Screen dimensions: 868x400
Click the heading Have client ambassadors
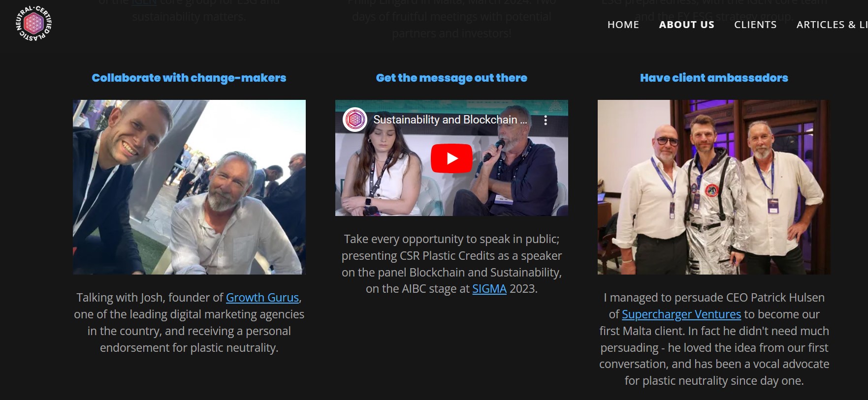tap(714, 78)
